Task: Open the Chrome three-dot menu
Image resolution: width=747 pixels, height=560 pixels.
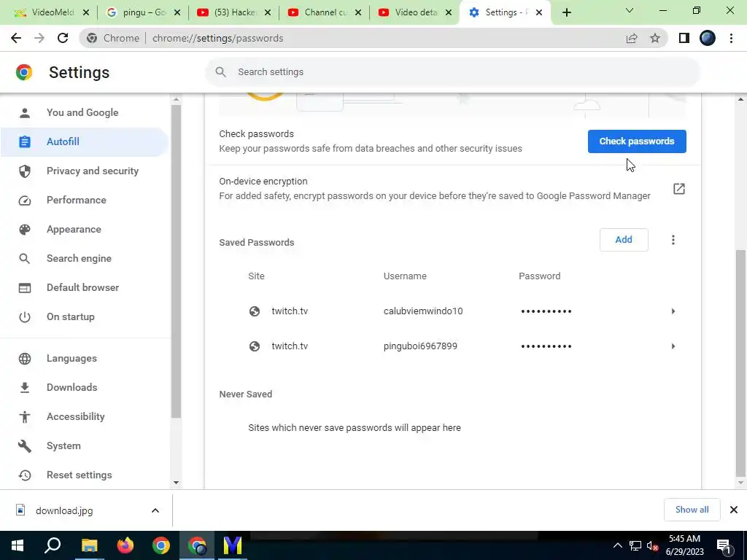Action: point(731,38)
